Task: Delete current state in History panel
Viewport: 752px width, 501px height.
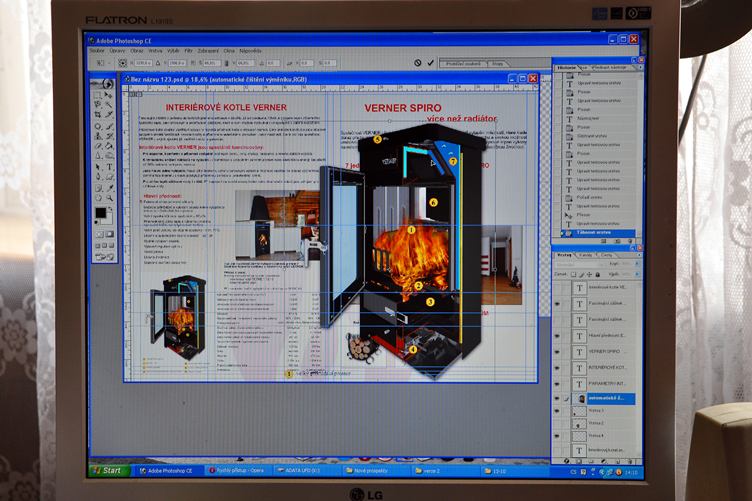Action: [630, 240]
